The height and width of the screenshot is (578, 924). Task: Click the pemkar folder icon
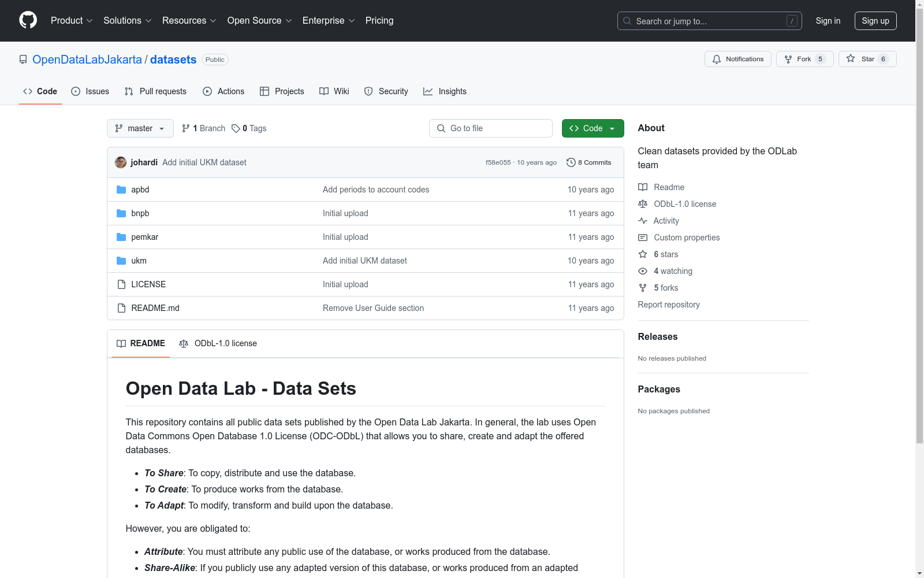(121, 237)
